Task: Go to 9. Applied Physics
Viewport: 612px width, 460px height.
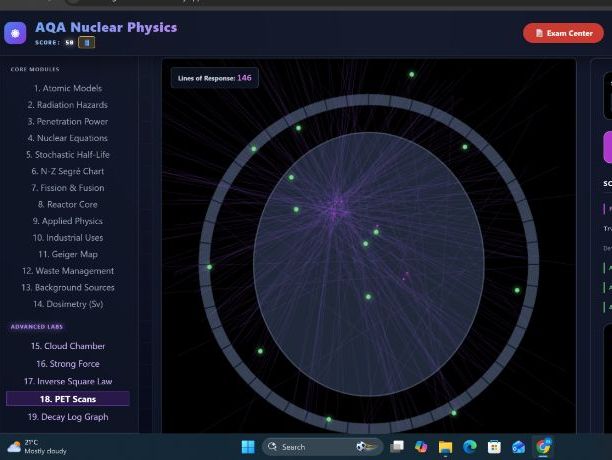Action: 68,221
